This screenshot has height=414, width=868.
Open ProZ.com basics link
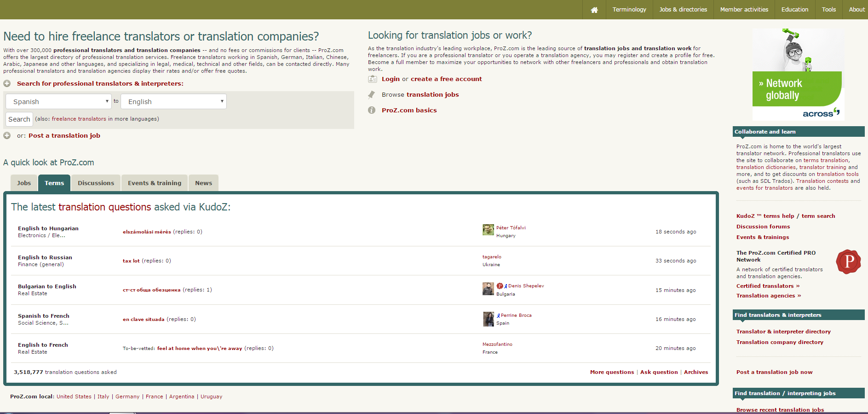(x=409, y=110)
